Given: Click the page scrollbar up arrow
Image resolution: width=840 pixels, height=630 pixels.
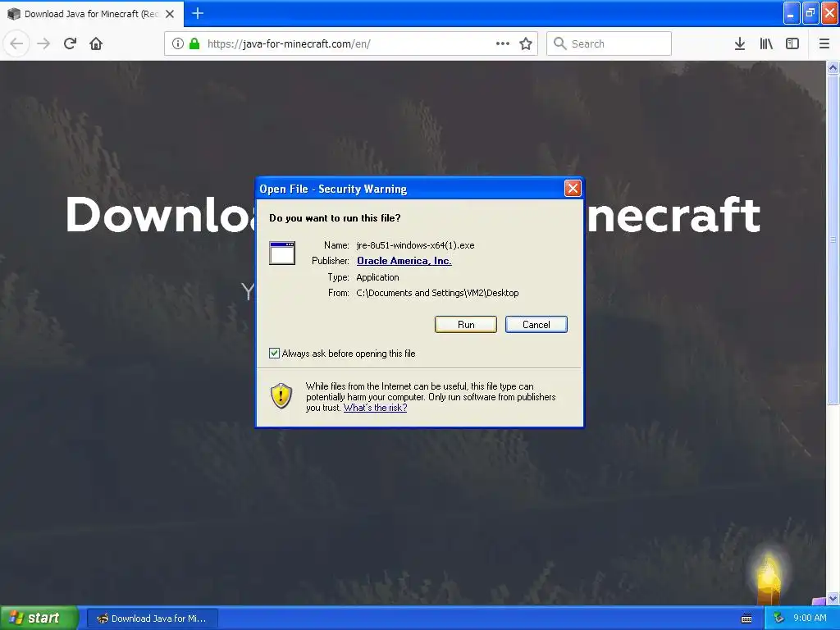Looking at the screenshot, I should 833,67.
